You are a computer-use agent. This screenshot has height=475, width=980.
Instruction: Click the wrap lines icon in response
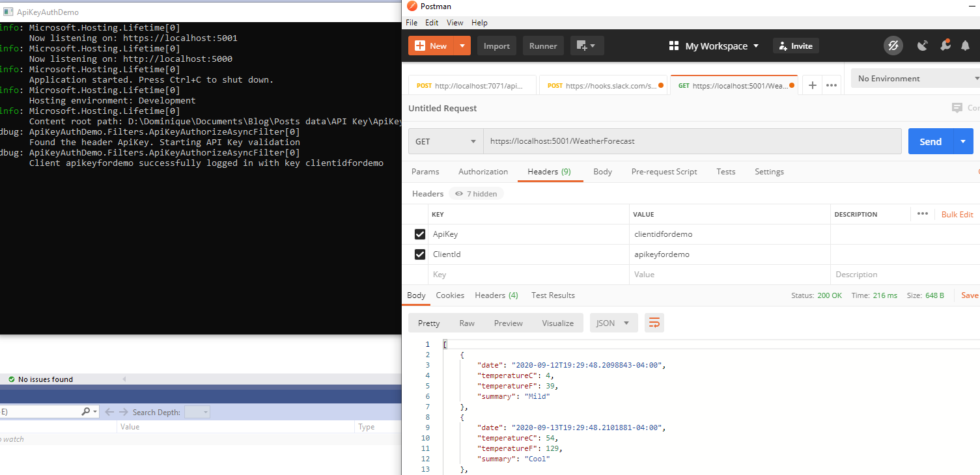click(x=654, y=323)
